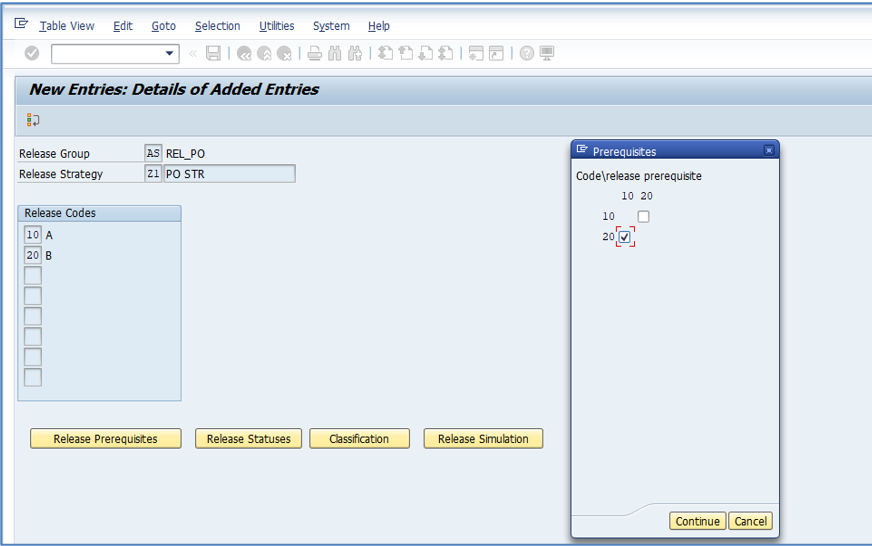Image resolution: width=872 pixels, height=546 pixels.
Task: Click the Last Page icon
Action: (445, 53)
